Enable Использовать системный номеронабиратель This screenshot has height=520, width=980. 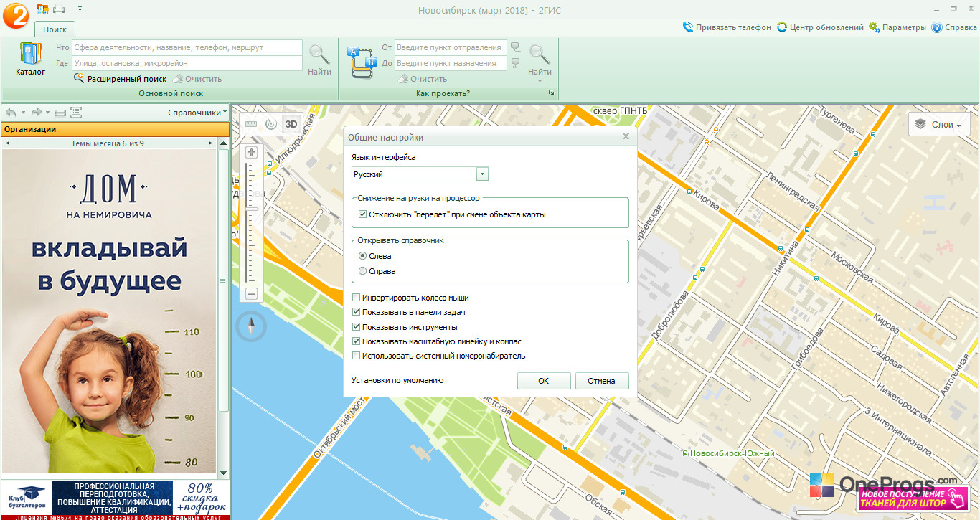coord(357,356)
